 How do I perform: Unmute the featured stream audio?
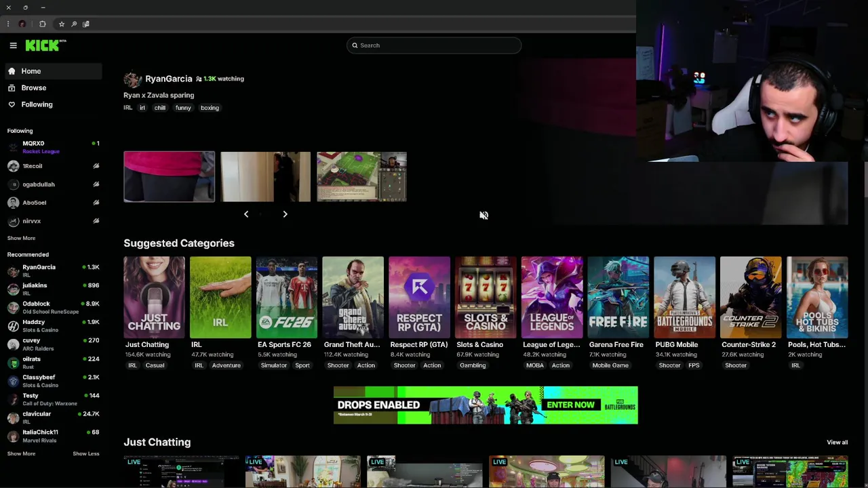[484, 216]
